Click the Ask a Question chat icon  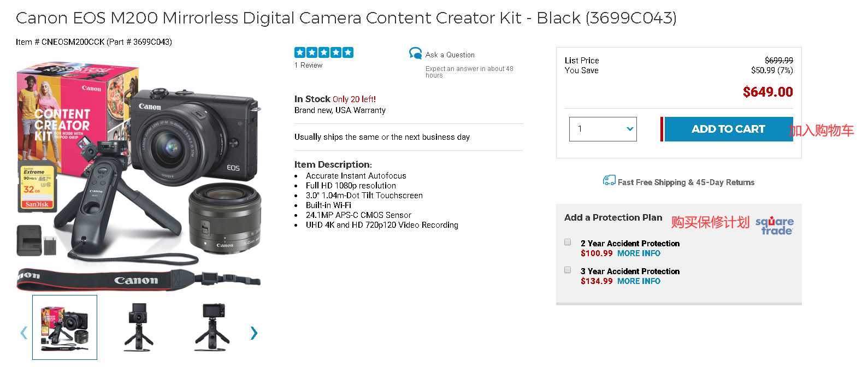click(415, 53)
